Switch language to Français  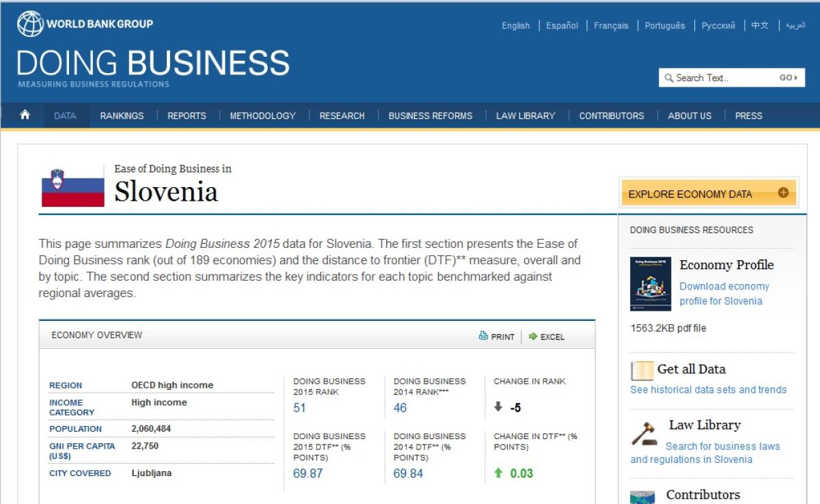[x=611, y=26]
